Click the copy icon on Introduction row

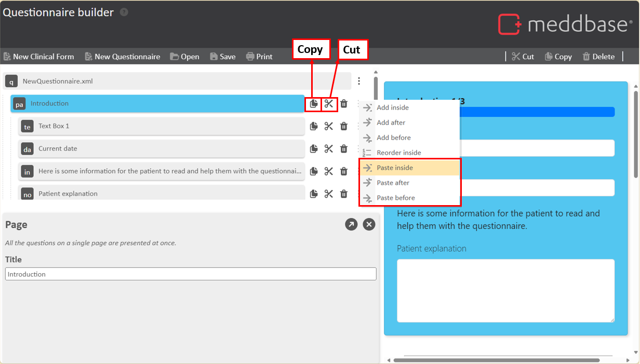(313, 104)
